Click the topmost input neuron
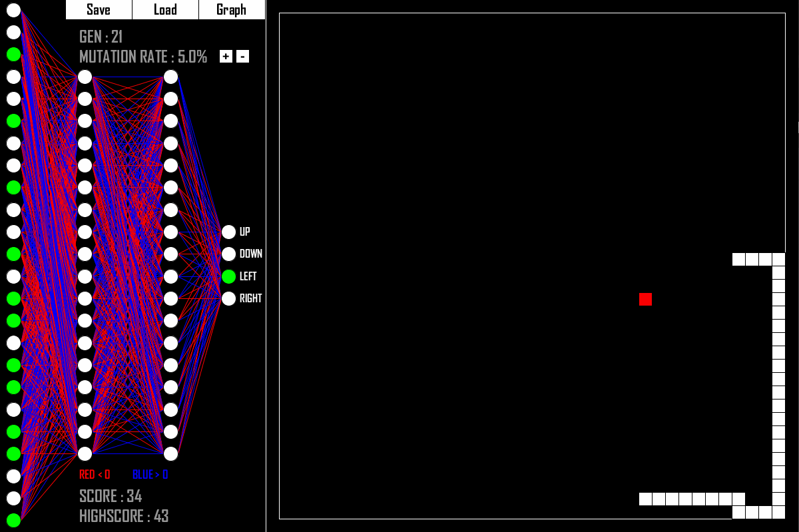 coord(13,9)
